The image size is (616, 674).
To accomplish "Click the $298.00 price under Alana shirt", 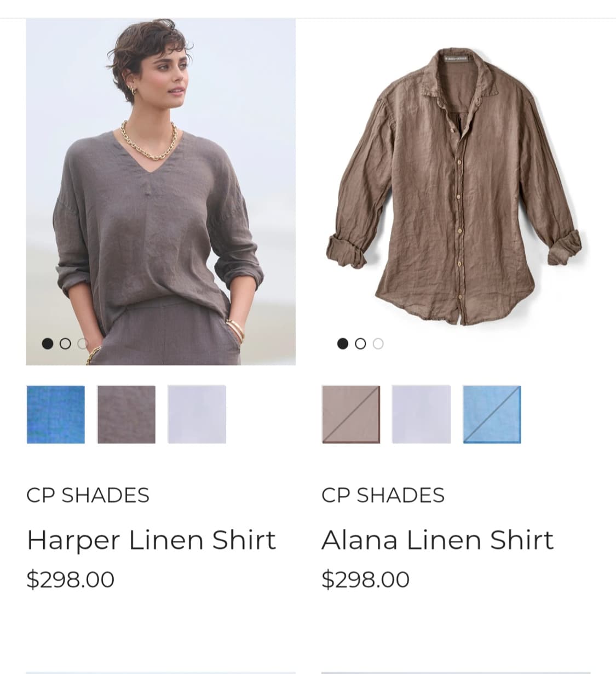I will [x=366, y=579].
